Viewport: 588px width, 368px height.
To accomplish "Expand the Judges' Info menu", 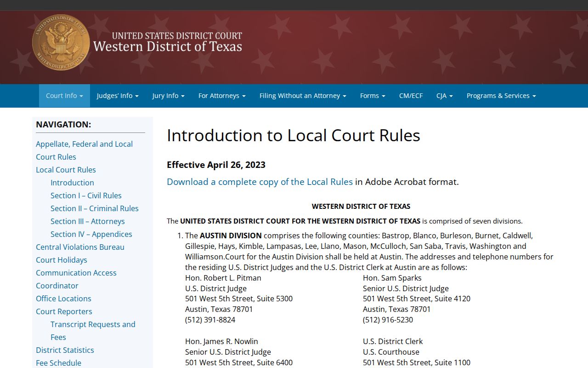I will [x=118, y=96].
